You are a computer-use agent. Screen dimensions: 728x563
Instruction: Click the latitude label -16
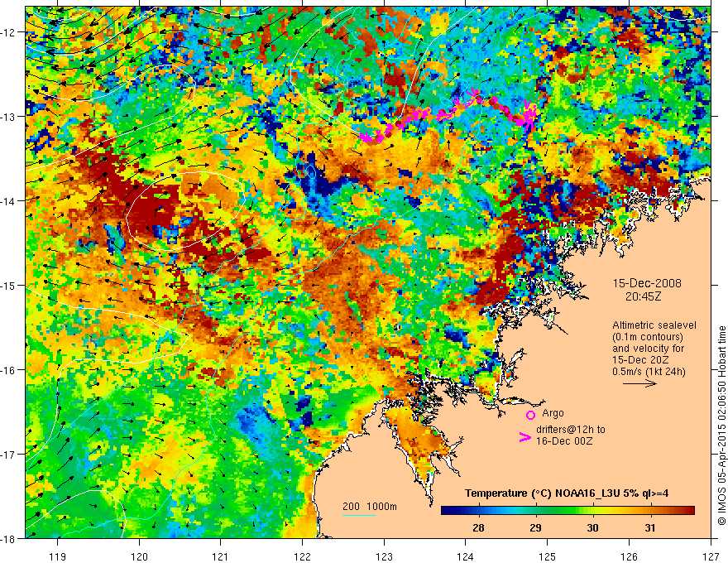tap(9, 370)
